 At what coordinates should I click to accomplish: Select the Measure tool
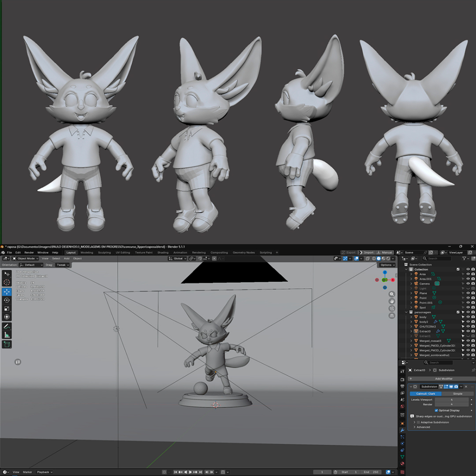click(x=7, y=335)
